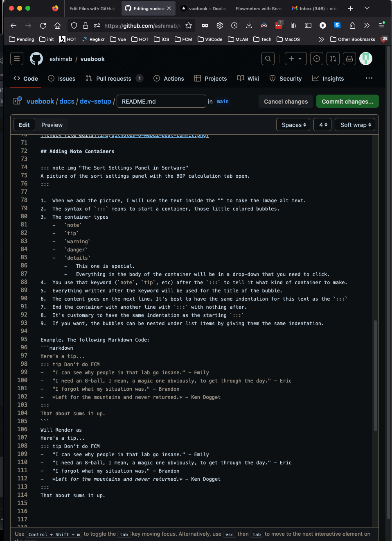The image size is (392, 541).
Task: Open the MacOS bookmarks folder
Action: (x=288, y=39)
